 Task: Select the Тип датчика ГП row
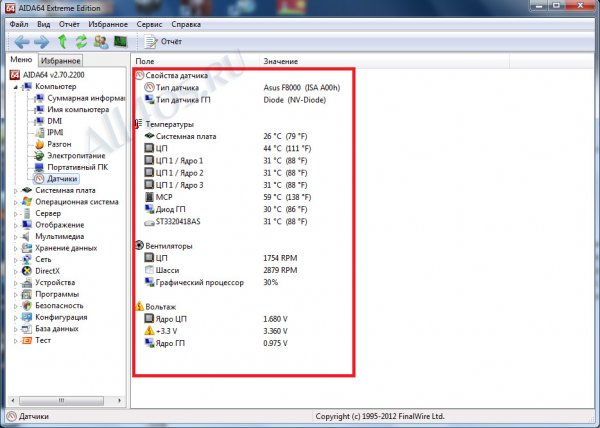(235, 100)
